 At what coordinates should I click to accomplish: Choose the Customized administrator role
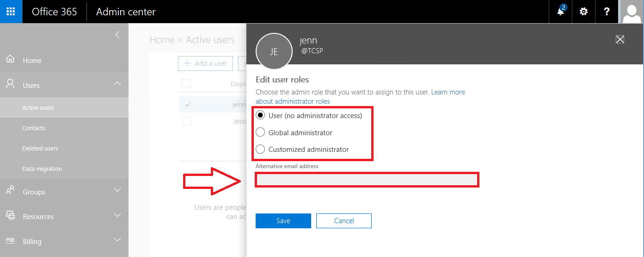coord(260,149)
